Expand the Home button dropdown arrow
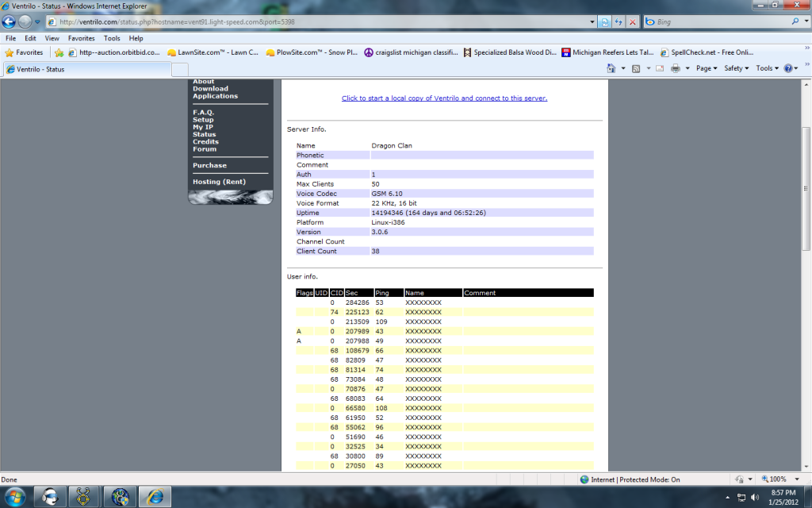 [623, 68]
